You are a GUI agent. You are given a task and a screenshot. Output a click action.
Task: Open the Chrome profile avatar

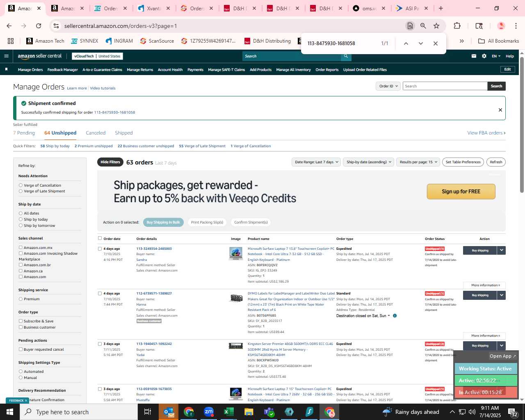[x=501, y=26]
